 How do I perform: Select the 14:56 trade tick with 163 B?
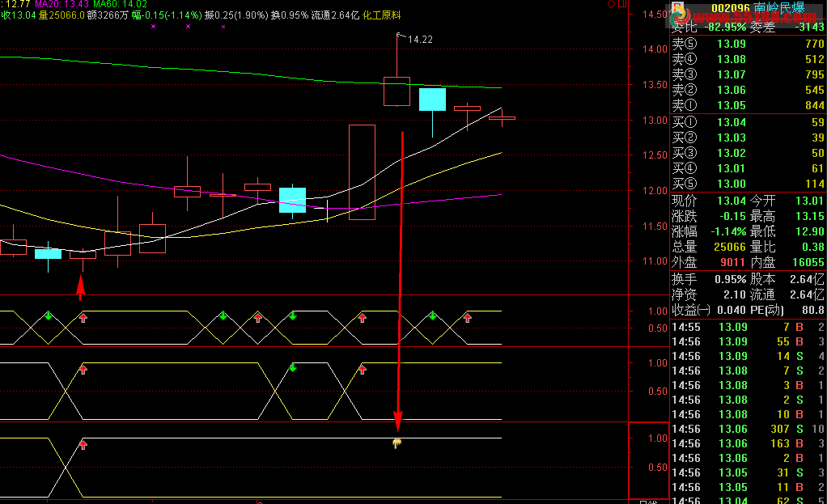748,444
